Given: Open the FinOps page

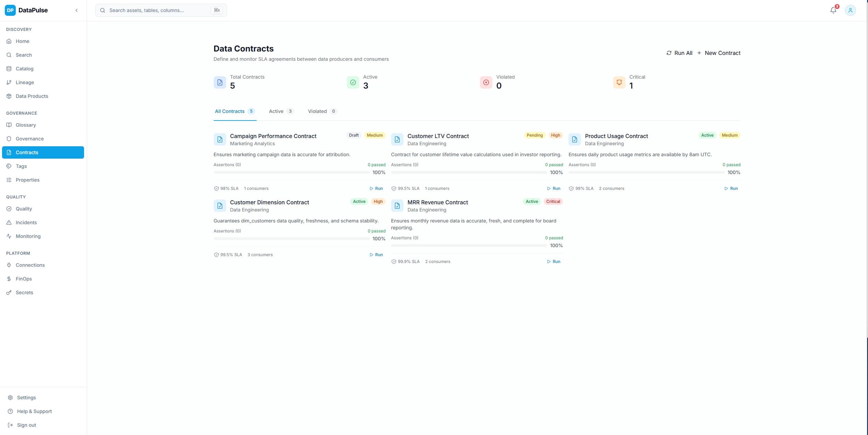Looking at the screenshot, I should click(x=24, y=279).
